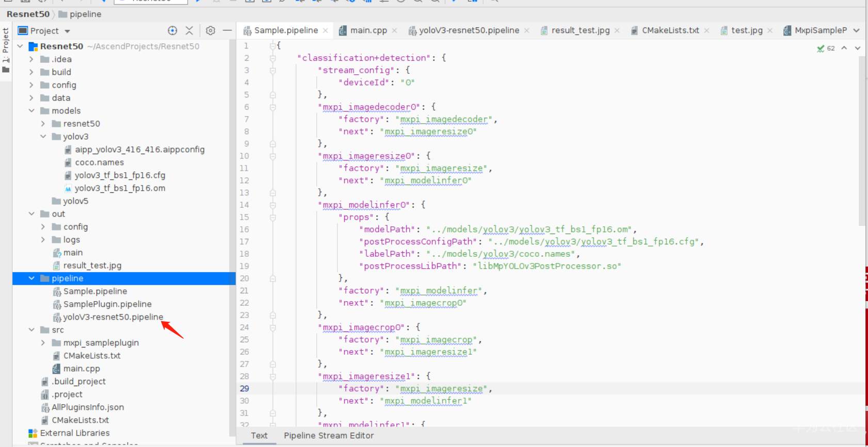Switch to Pipeline Stream Editor view
Screen dimensions: 868x447
[329, 436]
